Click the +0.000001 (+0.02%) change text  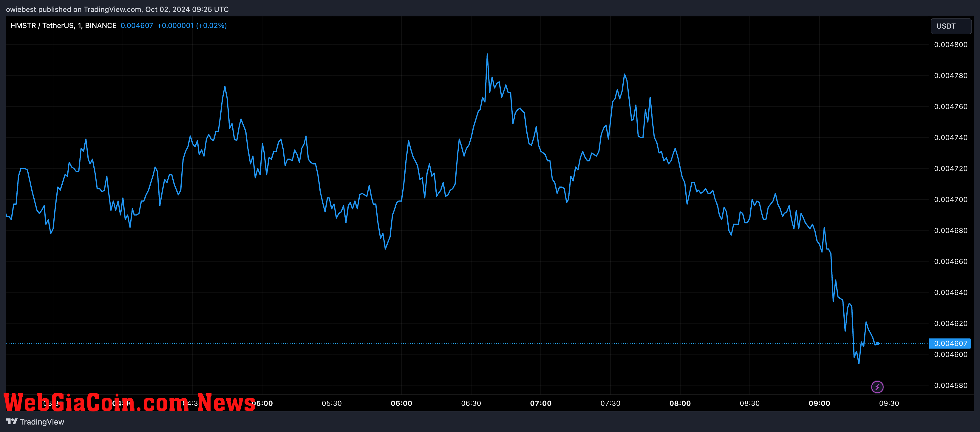click(x=192, y=25)
